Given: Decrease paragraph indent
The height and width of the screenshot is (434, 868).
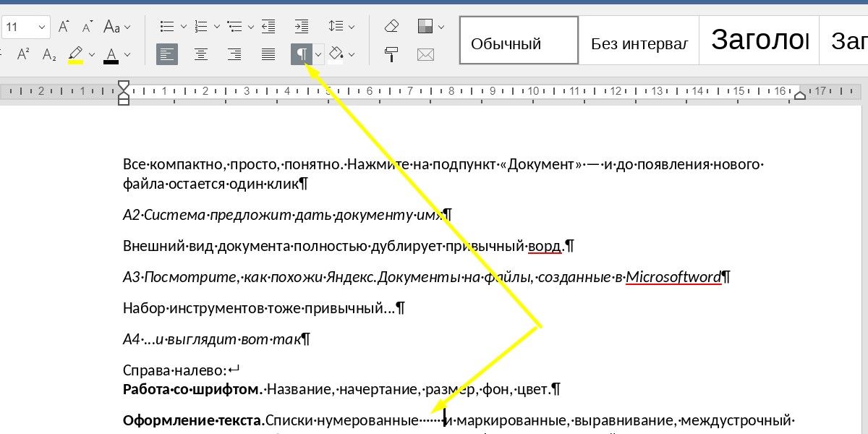Looking at the screenshot, I should coord(268,27).
